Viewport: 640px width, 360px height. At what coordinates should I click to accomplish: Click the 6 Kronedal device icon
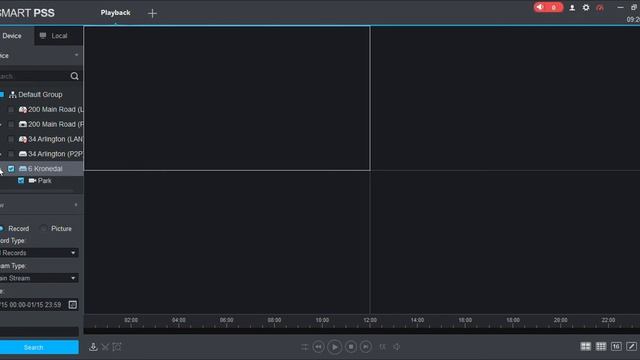[23, 169]
